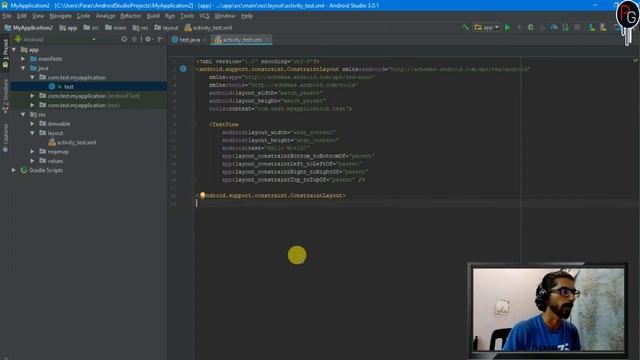Image resolution: width=640 pixels, height=360 pixels.
Task: Open the app run configuration dropdown
Action: [x=487, y=27]
